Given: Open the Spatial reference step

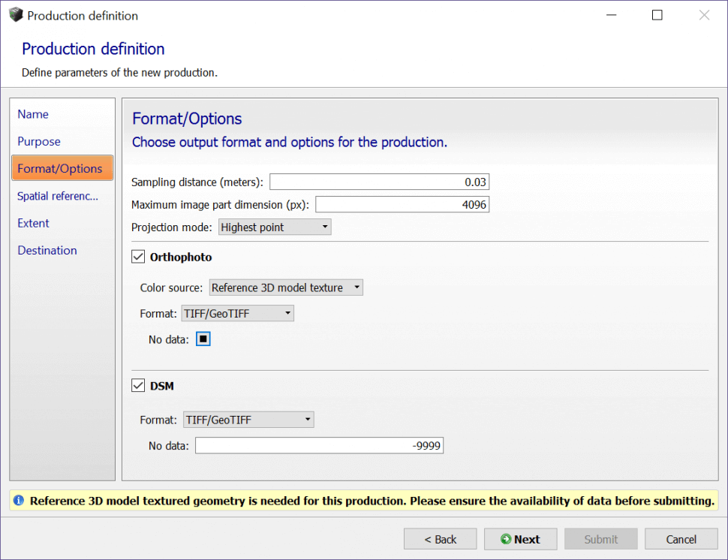Looking at the screenshot, I should tap(58, 196).
